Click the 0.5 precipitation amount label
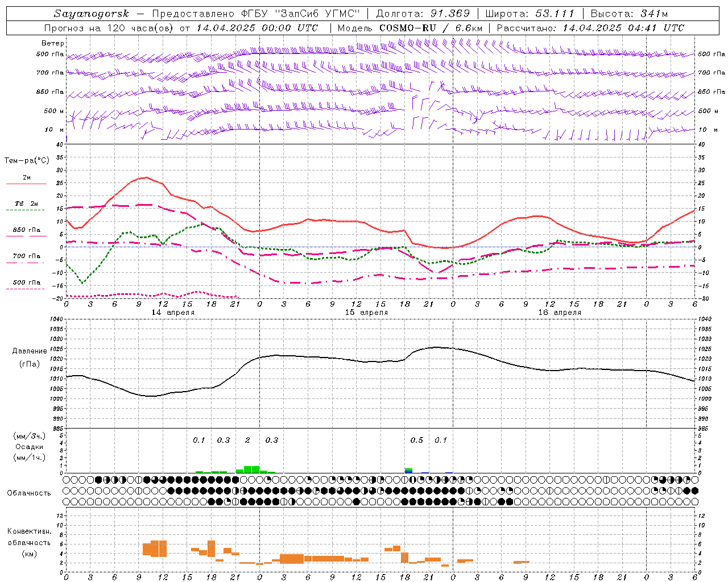 coord(417,440)
